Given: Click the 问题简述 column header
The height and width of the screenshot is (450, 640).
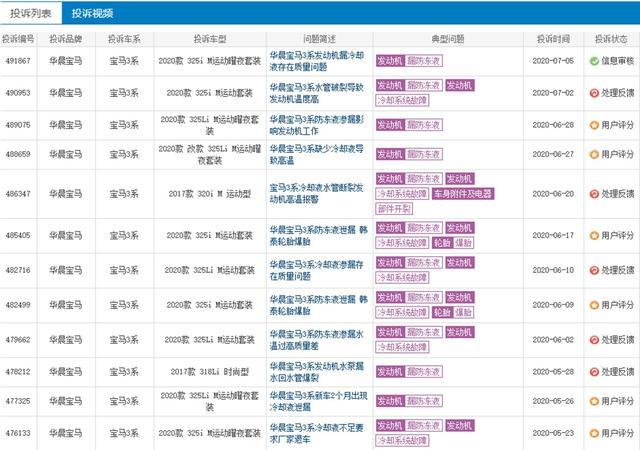Looking at the screenshot, I should point(319,39).
